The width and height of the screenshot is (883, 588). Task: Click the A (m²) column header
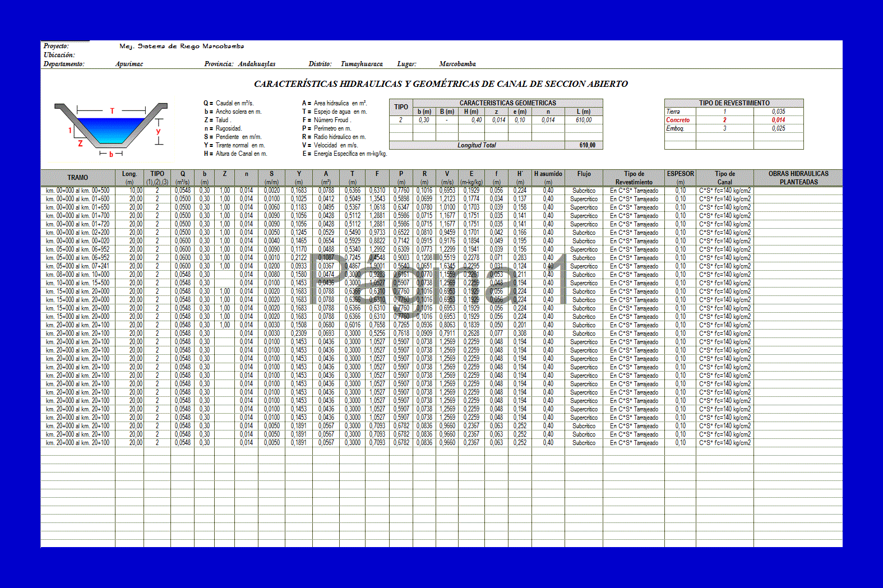tap(326, 178)
